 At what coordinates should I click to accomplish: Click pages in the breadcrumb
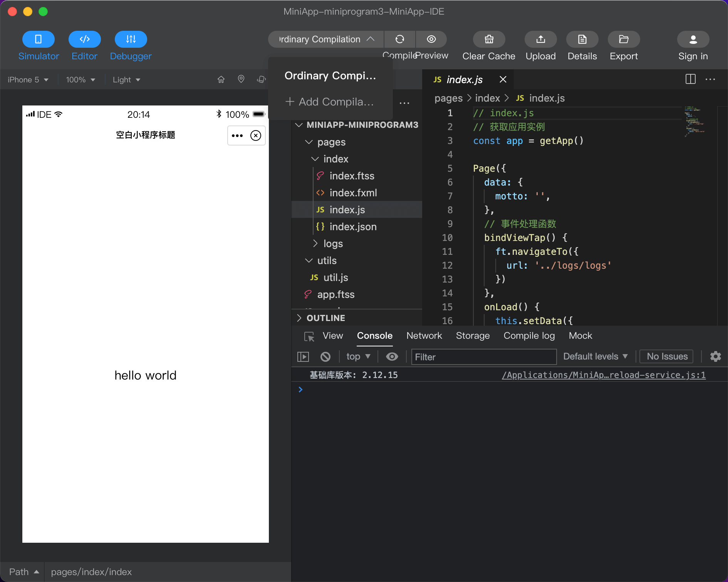(x=448, y=98)
